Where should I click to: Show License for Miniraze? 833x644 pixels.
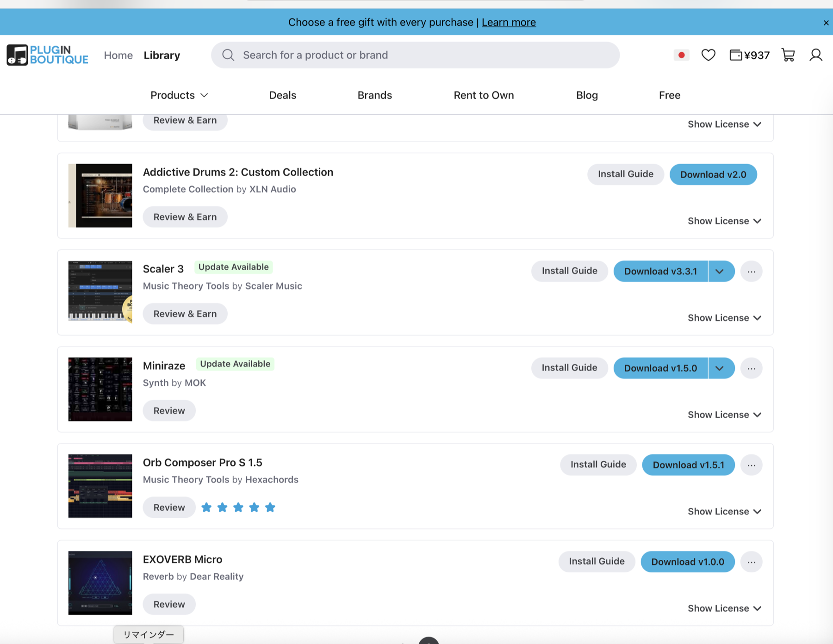724,415
